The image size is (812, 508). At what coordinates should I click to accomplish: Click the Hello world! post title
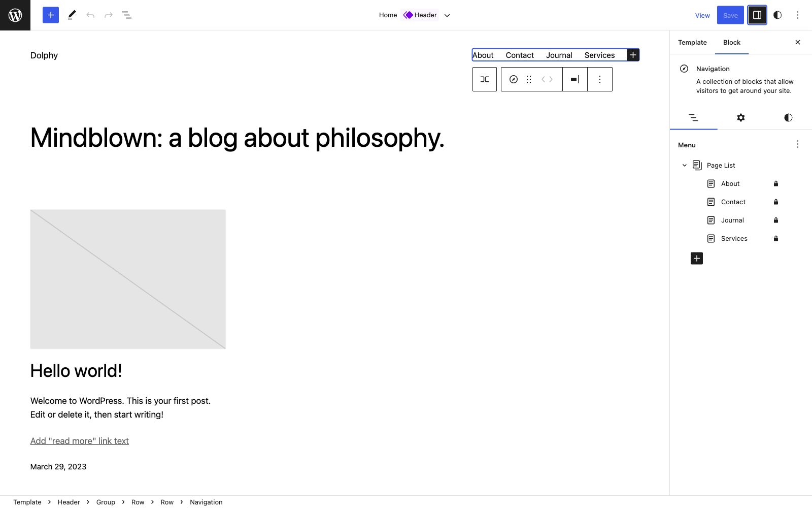[76, 371]
